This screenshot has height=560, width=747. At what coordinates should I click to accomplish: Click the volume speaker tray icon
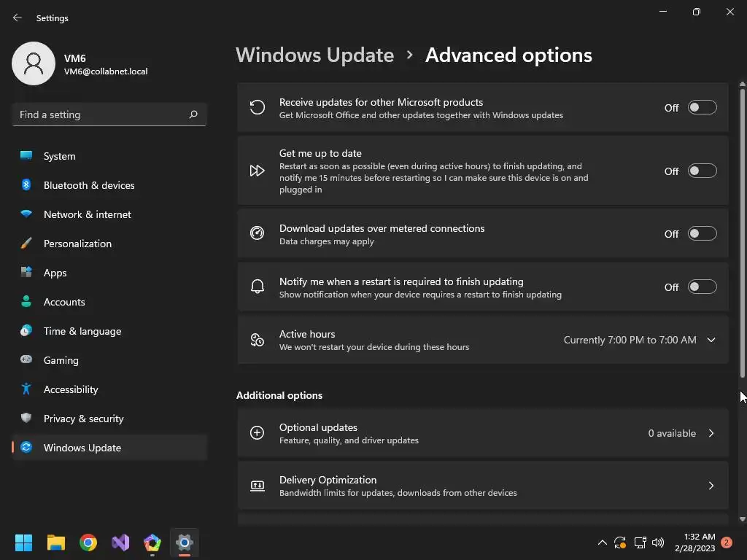[658, 542]
